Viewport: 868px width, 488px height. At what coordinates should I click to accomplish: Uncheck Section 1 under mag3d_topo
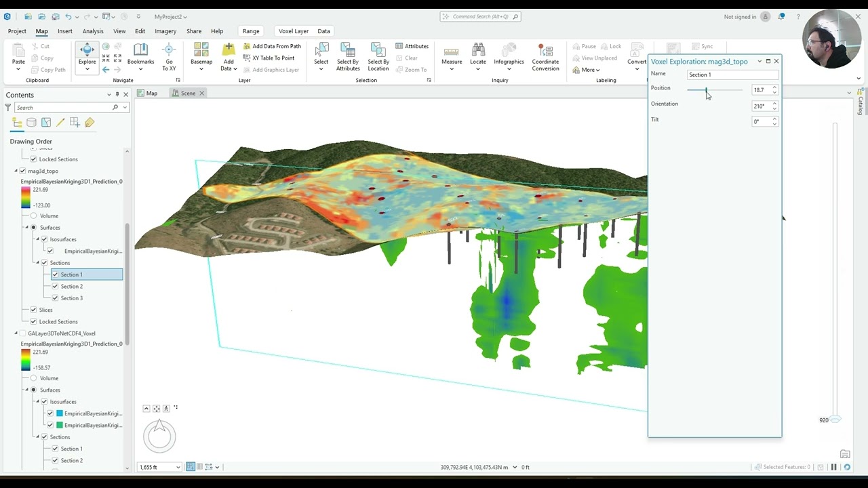[56, 274]
